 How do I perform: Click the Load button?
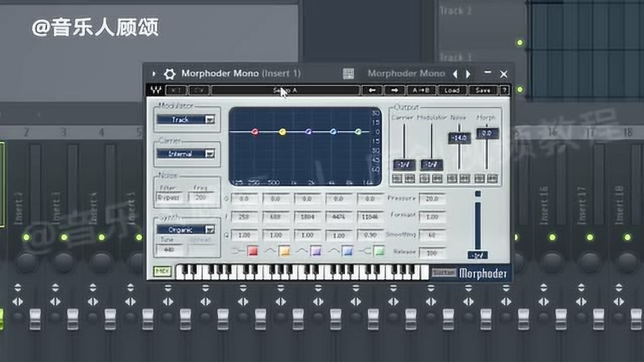tap(451, 90)
